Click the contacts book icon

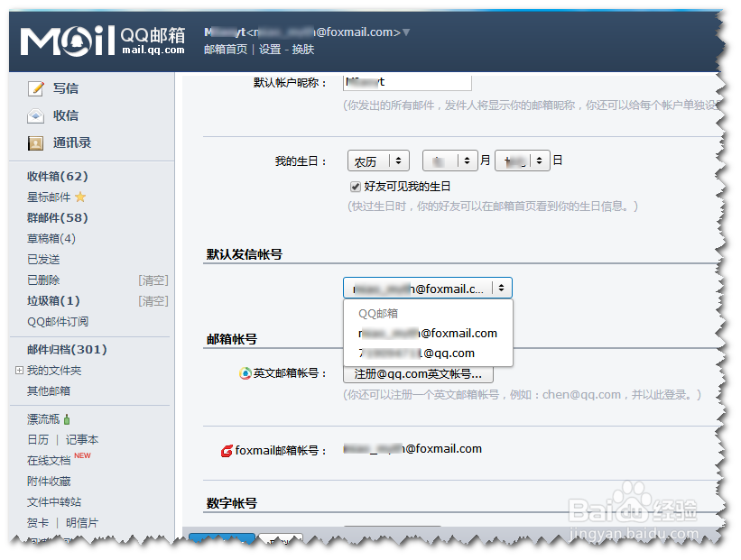tap(36, 143)
